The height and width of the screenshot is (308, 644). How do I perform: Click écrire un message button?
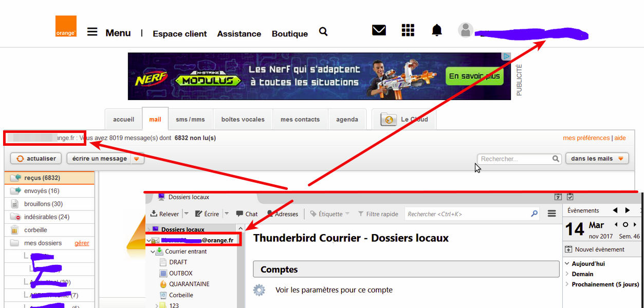point(100,159)
